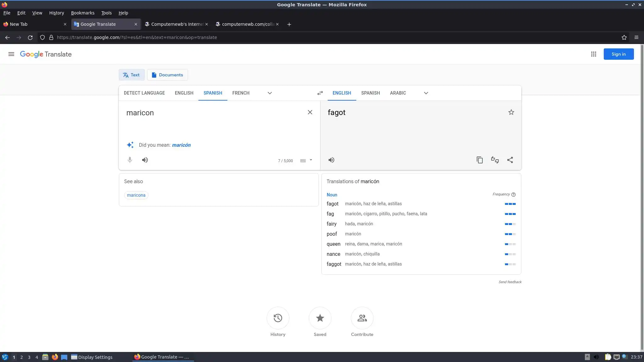This screenshot has width=644, height=362.
Task: Copy the translation to clipboard
Action: pos(479,160)
